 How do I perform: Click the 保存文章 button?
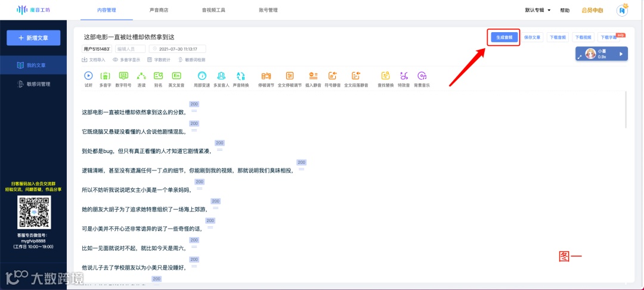click(x=532, y=38)
